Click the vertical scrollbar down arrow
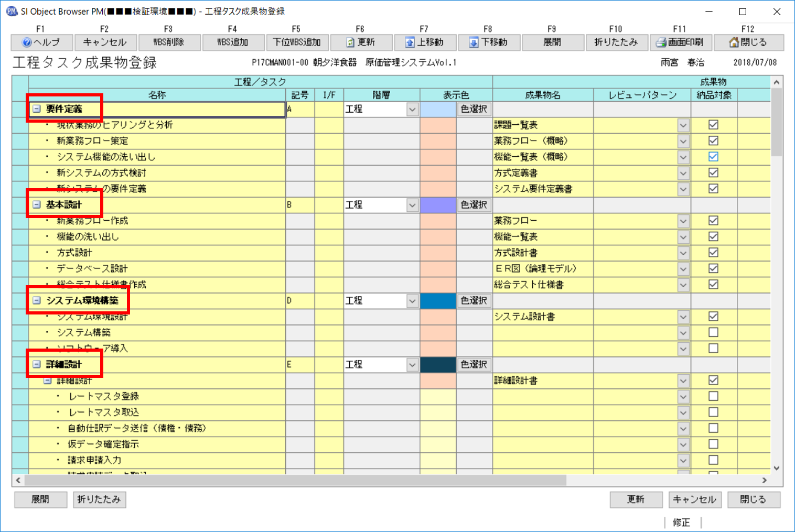 [777, 469]
